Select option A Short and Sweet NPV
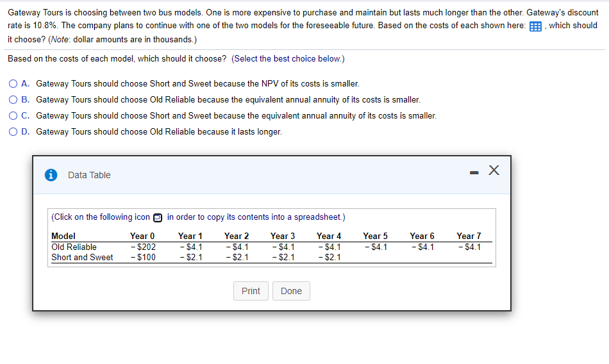The height and width of the screenshot is (364, 609). pos(13,83)
